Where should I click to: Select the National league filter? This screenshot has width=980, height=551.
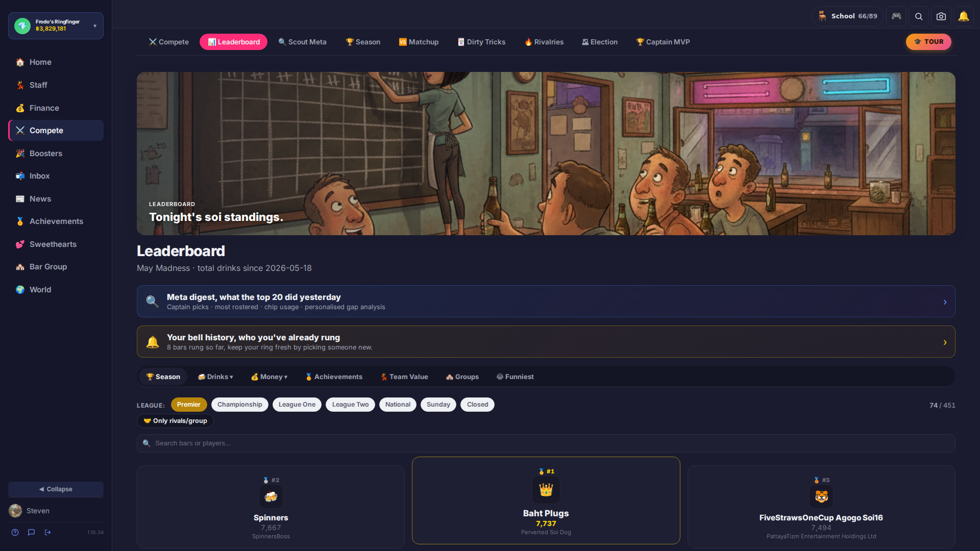pyautogui.click(x=398, y=405)
